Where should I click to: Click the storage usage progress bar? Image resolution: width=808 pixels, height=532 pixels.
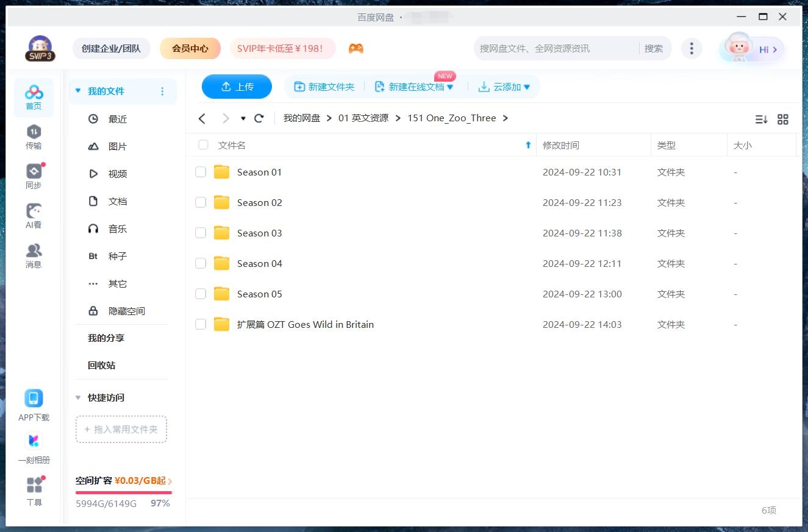[122, 491]
